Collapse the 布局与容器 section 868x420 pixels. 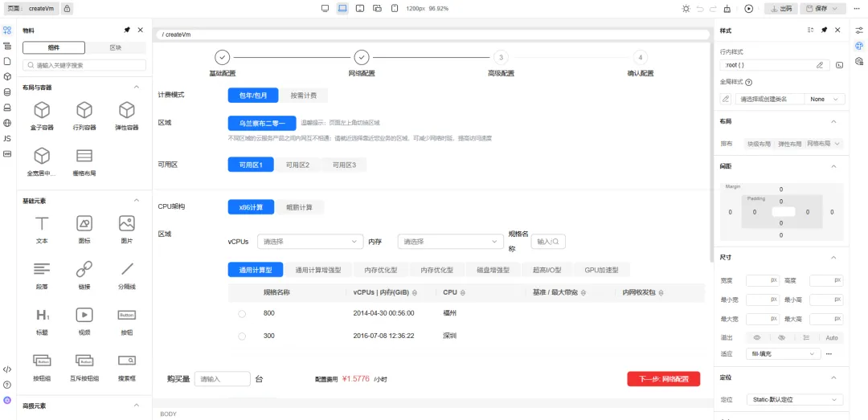tap(137, 88)
